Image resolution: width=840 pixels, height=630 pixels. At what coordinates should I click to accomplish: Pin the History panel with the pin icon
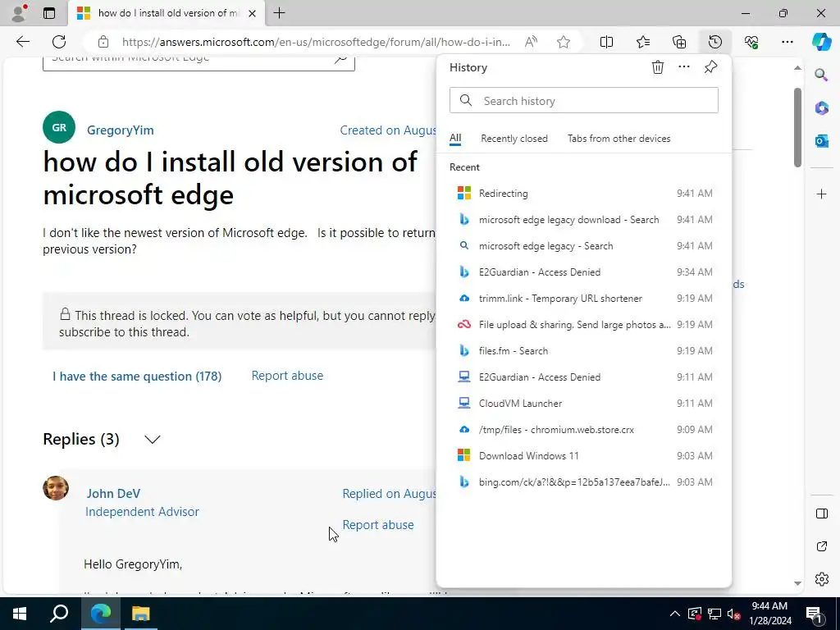point(710,67)
